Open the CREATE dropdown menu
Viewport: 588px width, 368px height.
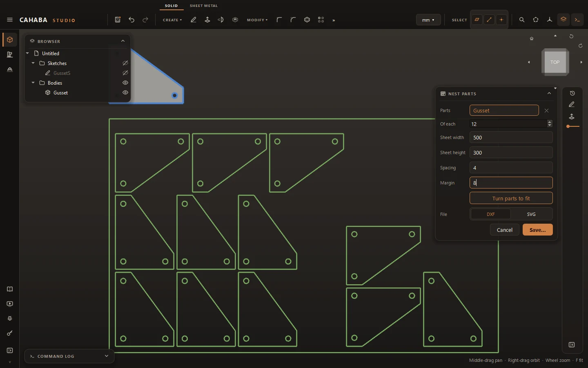pos(172,20)
